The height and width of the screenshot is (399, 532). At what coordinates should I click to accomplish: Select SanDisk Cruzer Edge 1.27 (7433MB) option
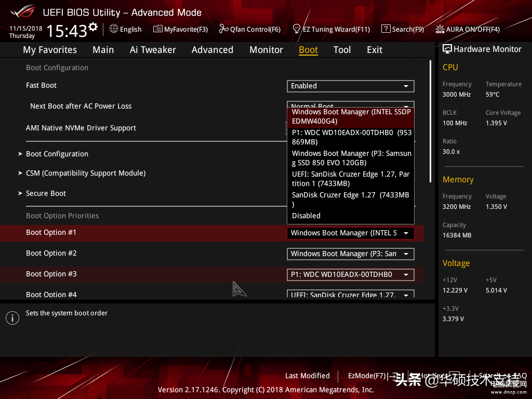pyautogui.click(x=351, y=199)
